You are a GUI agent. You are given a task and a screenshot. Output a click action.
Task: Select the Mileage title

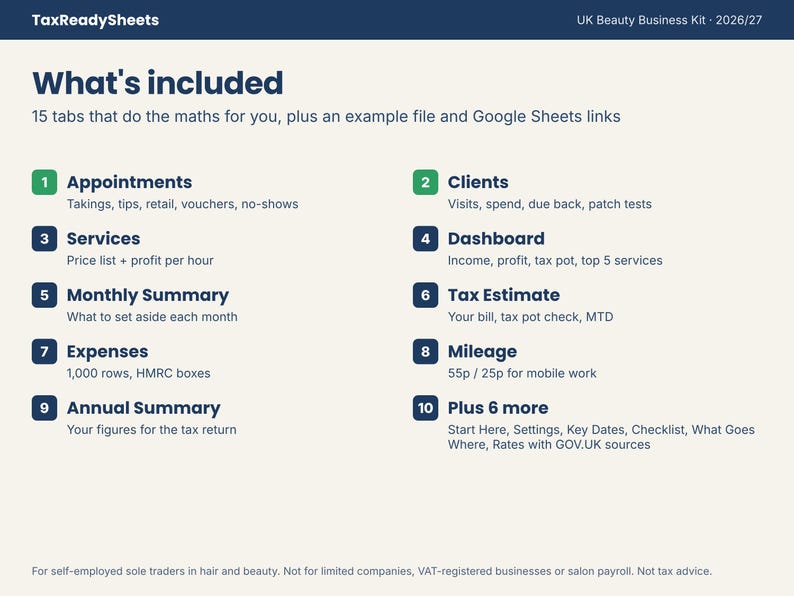pyautogui.click(x=483, y=352)
